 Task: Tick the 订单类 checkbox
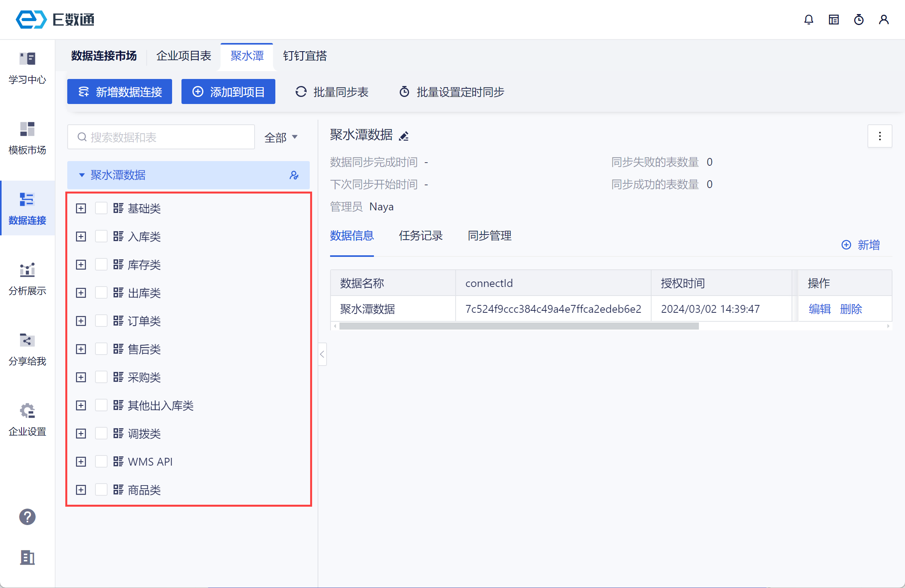101,321
